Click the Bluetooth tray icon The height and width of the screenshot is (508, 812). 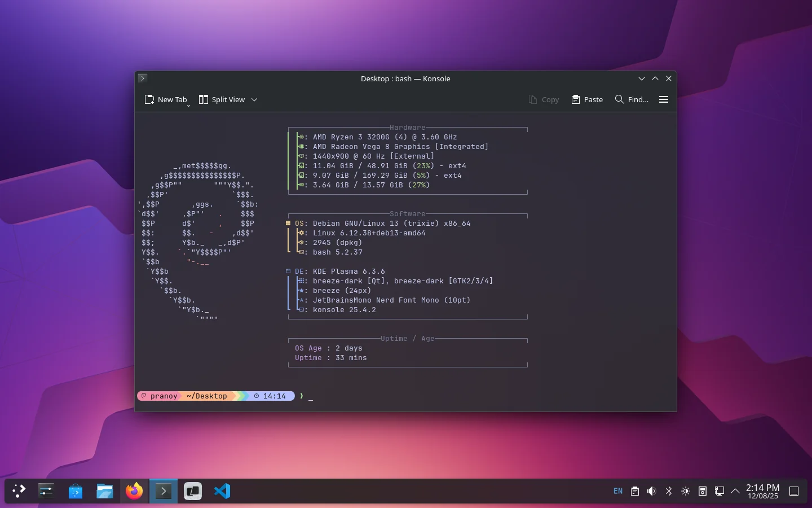click(x=669, y=491)
